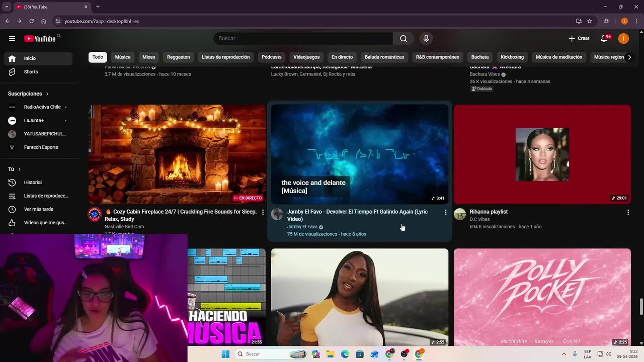
Task: Click Nashville Bird Cam channel avatar
Action: [95, 215]
